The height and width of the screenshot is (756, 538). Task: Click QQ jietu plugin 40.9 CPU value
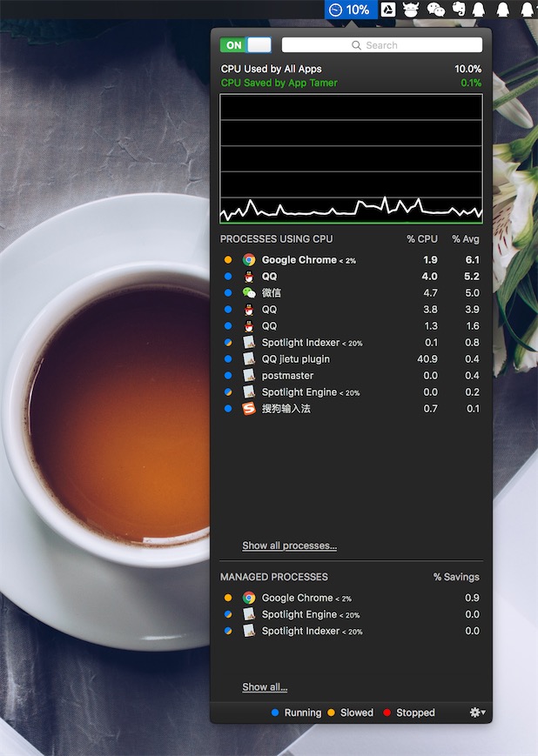pyautogui.click(x=427, y=358)
